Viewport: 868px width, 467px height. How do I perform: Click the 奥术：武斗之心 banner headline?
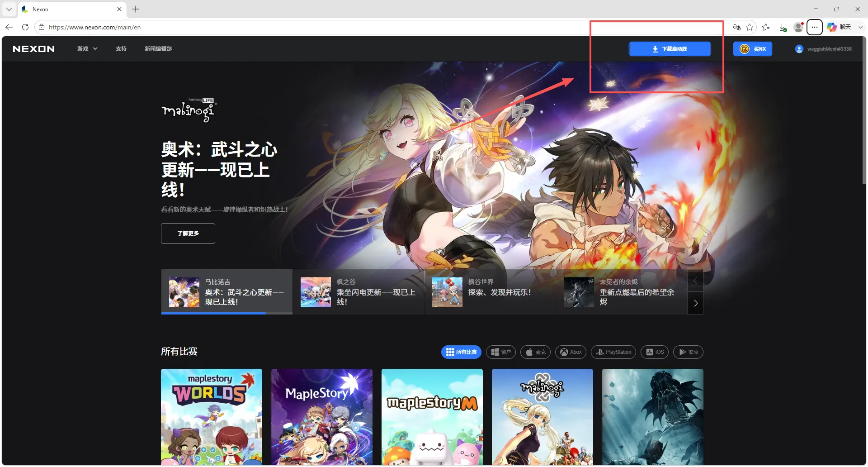(220, 169)
